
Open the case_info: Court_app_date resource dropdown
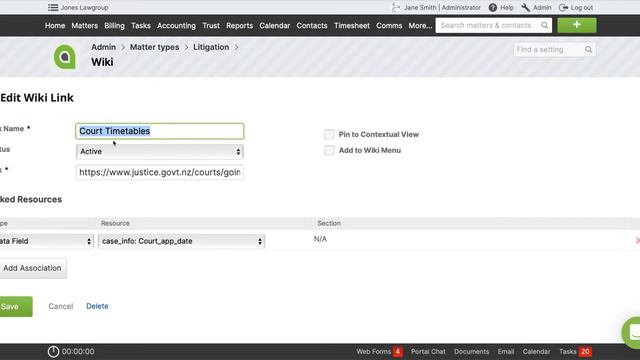(181, 241)
